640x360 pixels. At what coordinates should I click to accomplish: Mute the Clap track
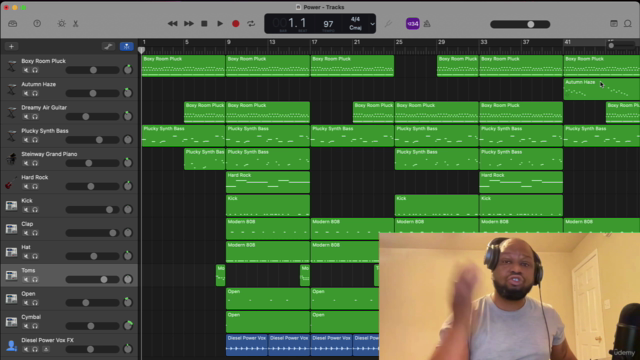(x=26, y=233)
